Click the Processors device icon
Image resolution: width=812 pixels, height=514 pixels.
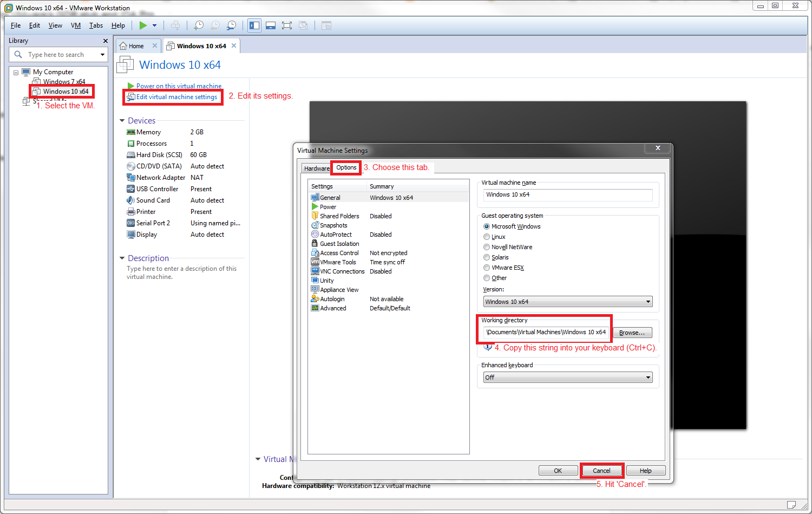(x=130, y=144)
